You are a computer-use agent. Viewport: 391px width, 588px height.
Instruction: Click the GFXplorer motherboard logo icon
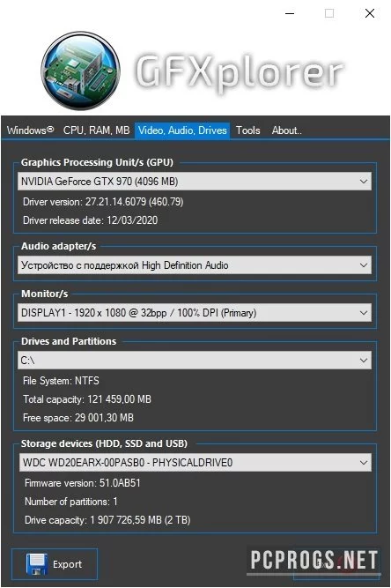coord(80,71)
